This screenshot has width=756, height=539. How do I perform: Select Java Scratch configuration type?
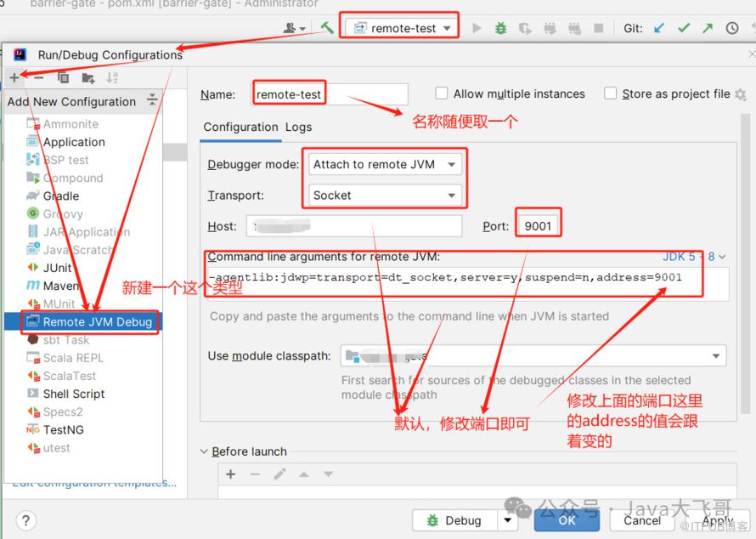click(70, 249)
